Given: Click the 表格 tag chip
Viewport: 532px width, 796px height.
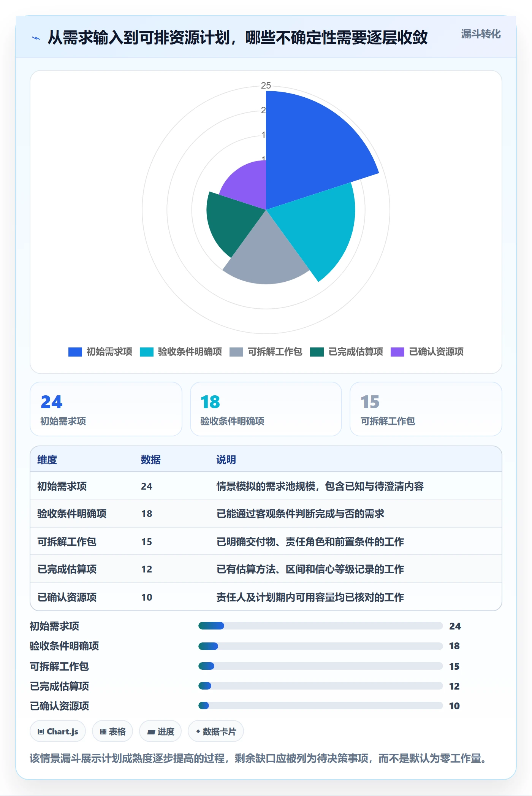Looking at the screenshot, I should [112, 731].
